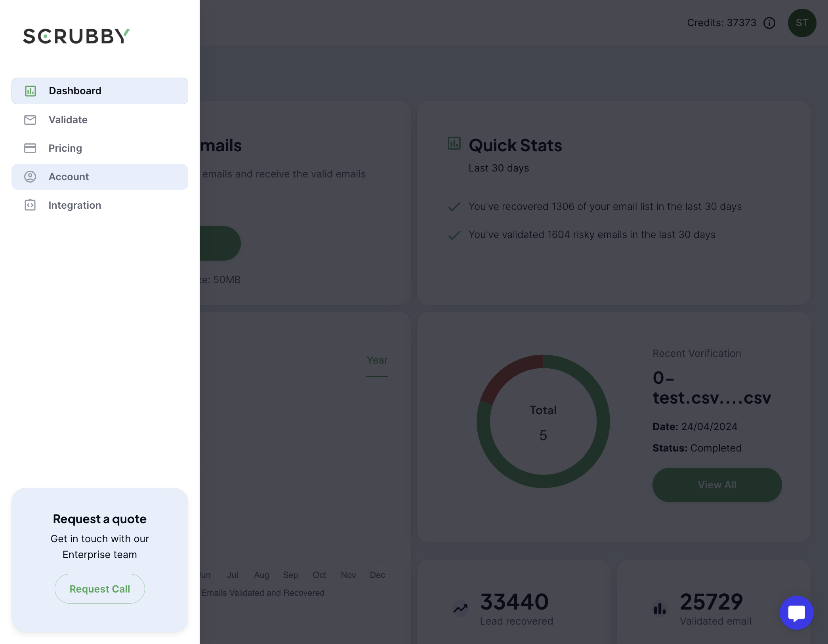Click the 0-test.csv....csv file name

(712, 388)
